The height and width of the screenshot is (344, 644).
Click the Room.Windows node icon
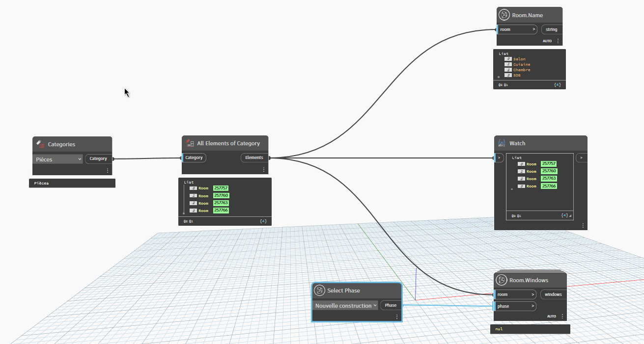click(502, 280)
